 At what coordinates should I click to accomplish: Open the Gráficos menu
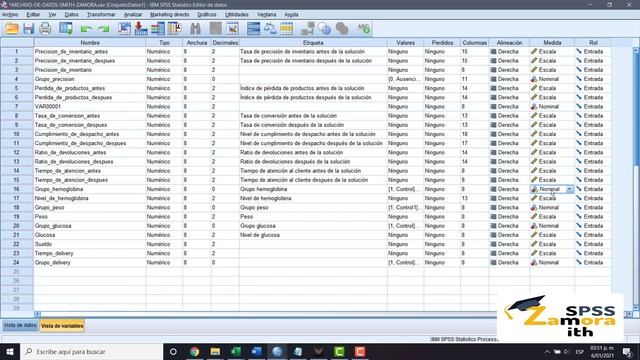pyautogui.click(x=207, y=15)
